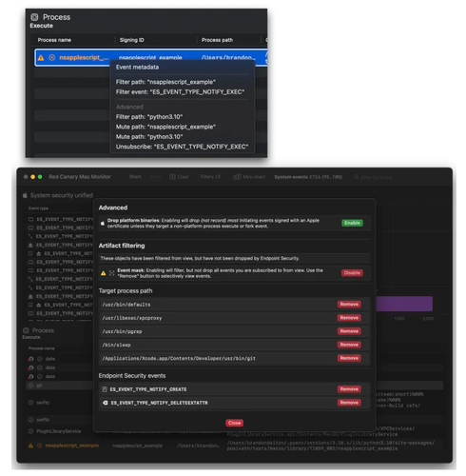Click the Red Canary Mac Monitor title
This screenshot has height=476, width=466.
coord(80,177)
